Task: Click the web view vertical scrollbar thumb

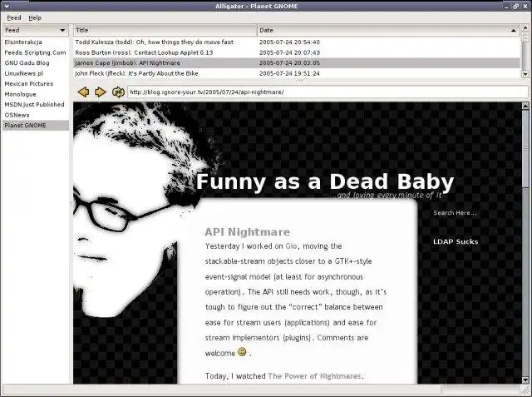Action: pos(525,148)
